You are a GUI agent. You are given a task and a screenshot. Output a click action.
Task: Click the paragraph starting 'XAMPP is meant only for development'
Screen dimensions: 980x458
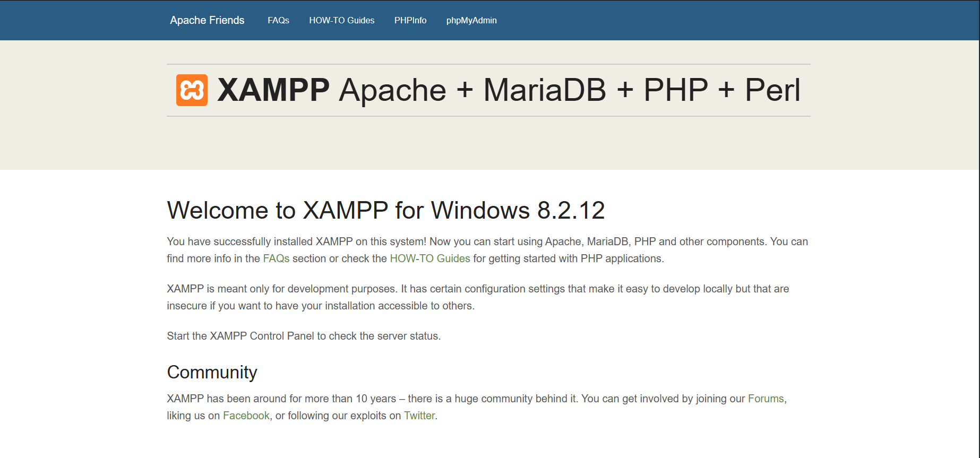pyautogui.click(x=478, y=297)
